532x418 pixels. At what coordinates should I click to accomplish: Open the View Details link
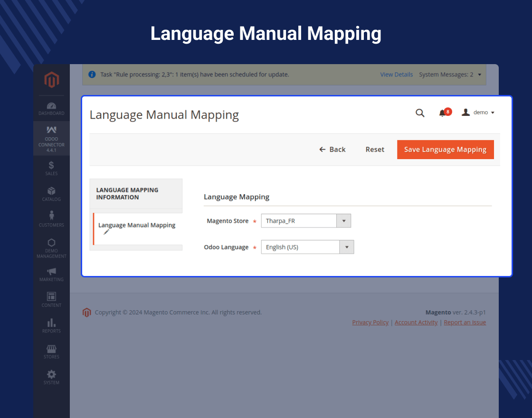[396, 75]
